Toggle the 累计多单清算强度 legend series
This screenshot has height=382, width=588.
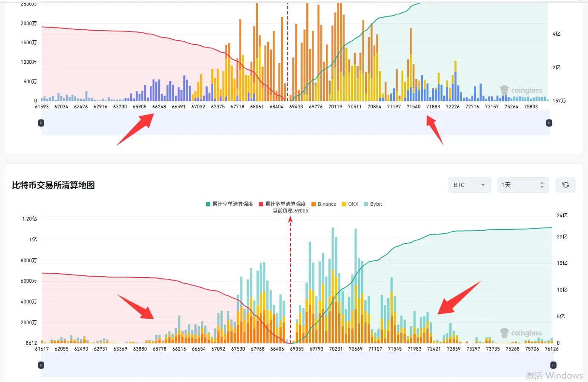282,204
